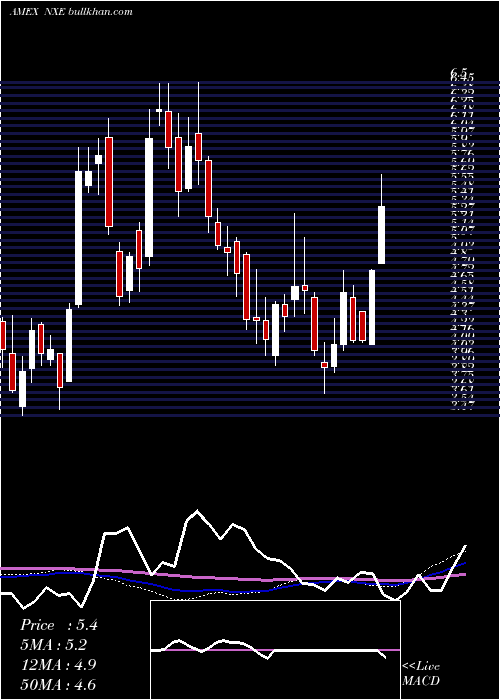
Task: Click the 'AMEX NXE bullkhan.com' header text
Action: [x=71, y=12]
